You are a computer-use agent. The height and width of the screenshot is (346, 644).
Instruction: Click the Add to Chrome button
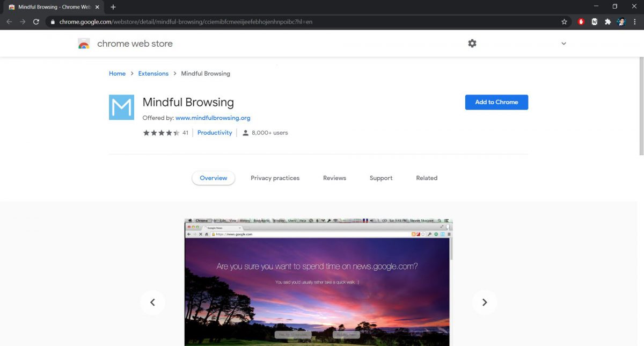496,102
